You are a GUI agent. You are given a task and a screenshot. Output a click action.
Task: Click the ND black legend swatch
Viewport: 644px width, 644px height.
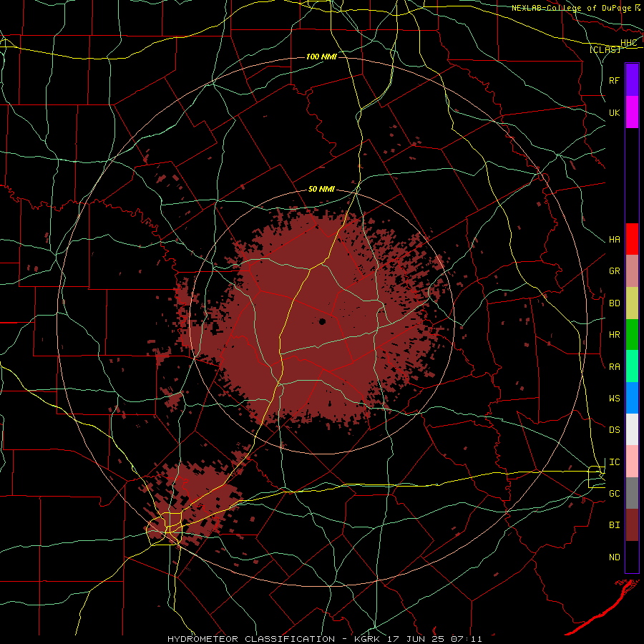(x=632, y=557)
